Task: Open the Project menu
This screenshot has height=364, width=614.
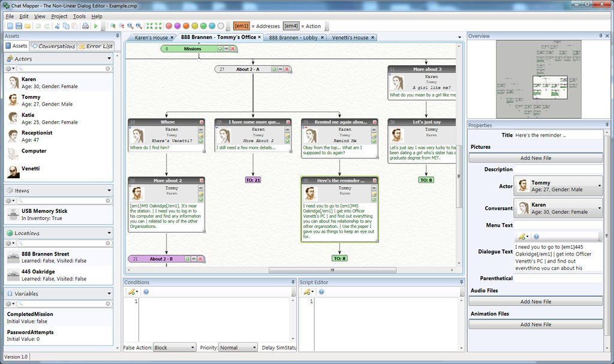Action: click(x=59, y=16)
